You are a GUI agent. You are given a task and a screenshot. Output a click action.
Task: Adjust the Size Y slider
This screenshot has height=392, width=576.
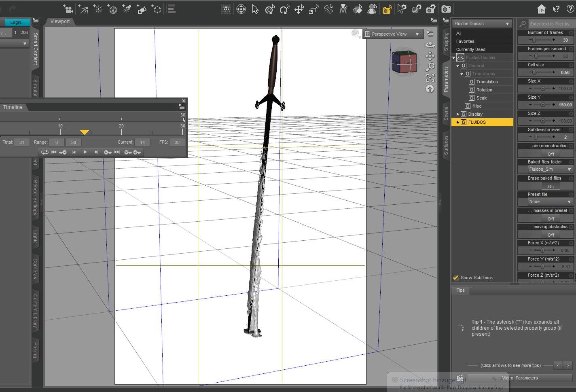click(x=542, y=105)
